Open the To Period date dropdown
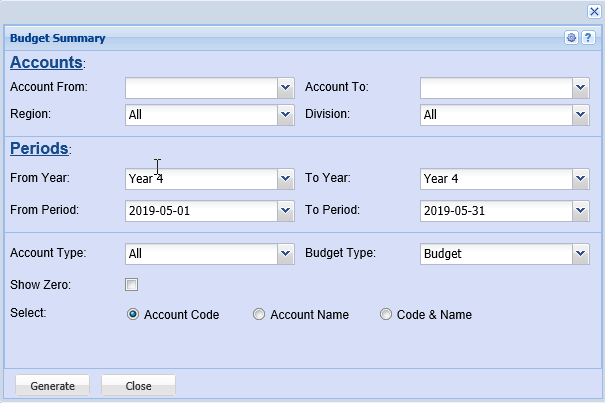Screen dimensions: 605x403 (x=581, y=211)
